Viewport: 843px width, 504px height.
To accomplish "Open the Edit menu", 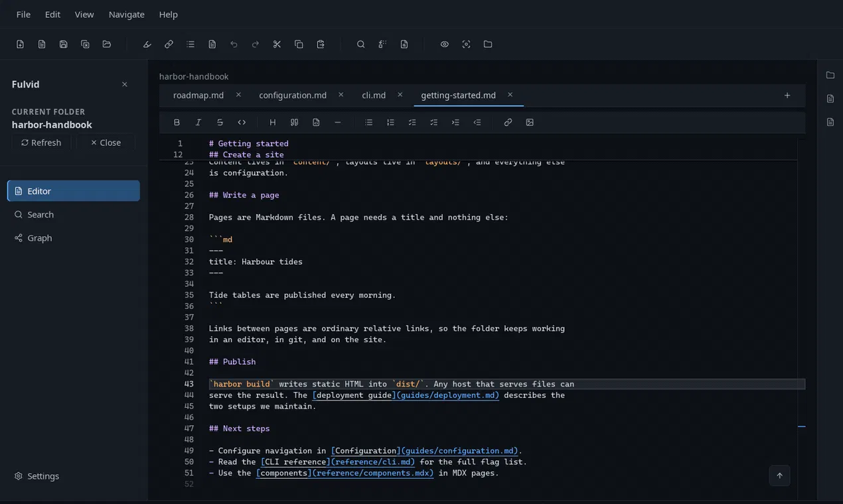I will 52,15.
